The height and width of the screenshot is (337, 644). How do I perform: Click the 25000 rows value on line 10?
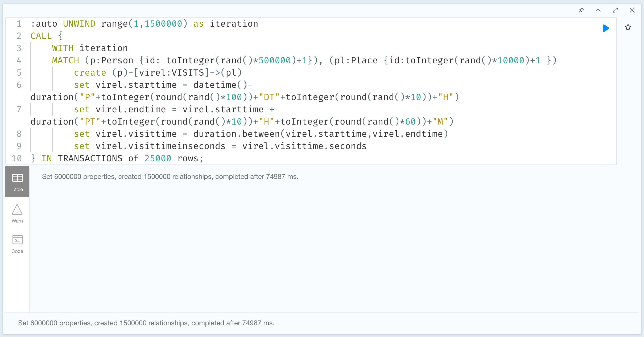point(158,158)
